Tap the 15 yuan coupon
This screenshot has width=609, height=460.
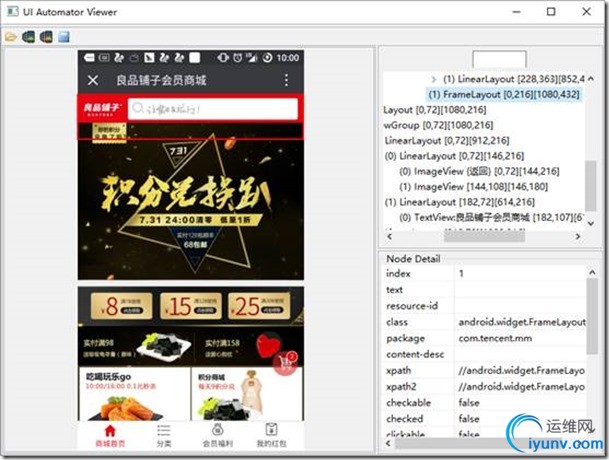pos(191,306)
